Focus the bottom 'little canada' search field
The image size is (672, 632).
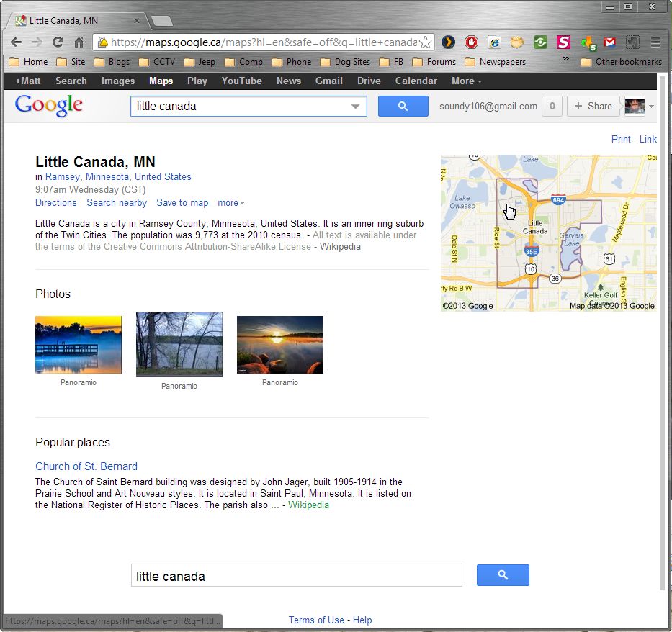tap(297, 575)
